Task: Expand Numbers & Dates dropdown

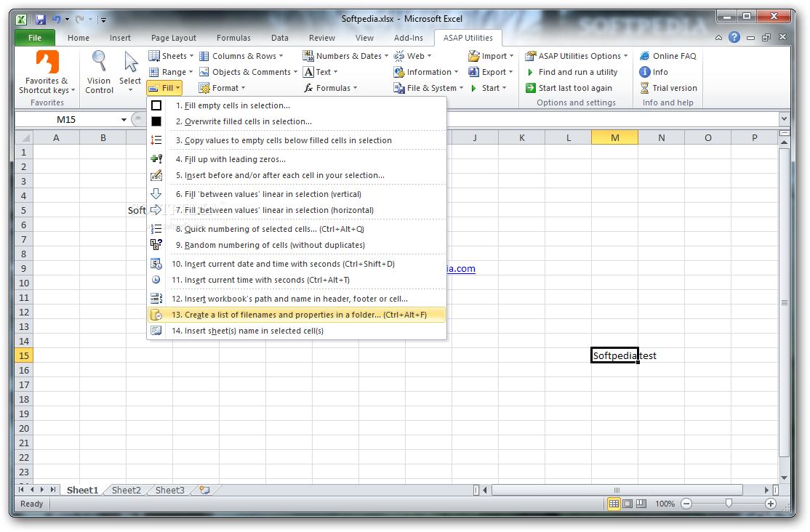Action: coord(345,56)
